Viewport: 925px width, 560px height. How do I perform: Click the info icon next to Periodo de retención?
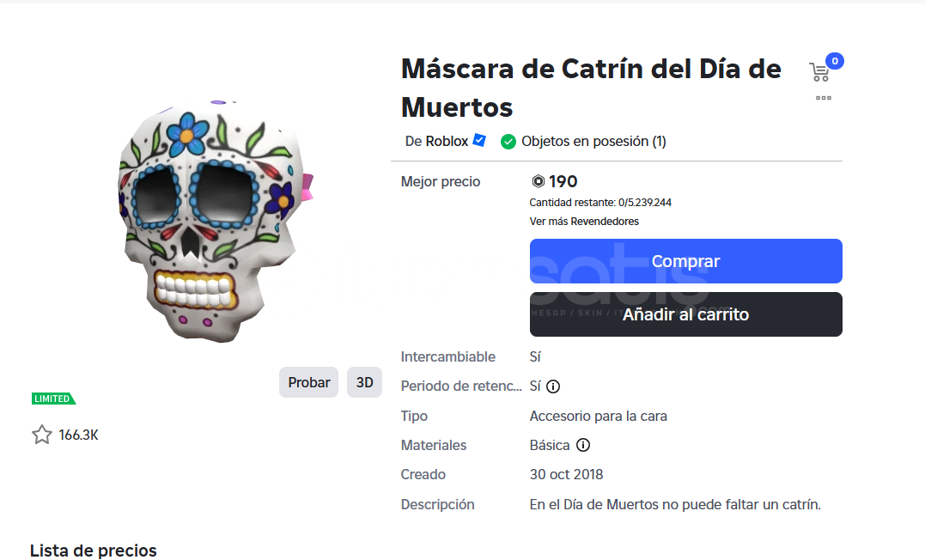point(554,387)
